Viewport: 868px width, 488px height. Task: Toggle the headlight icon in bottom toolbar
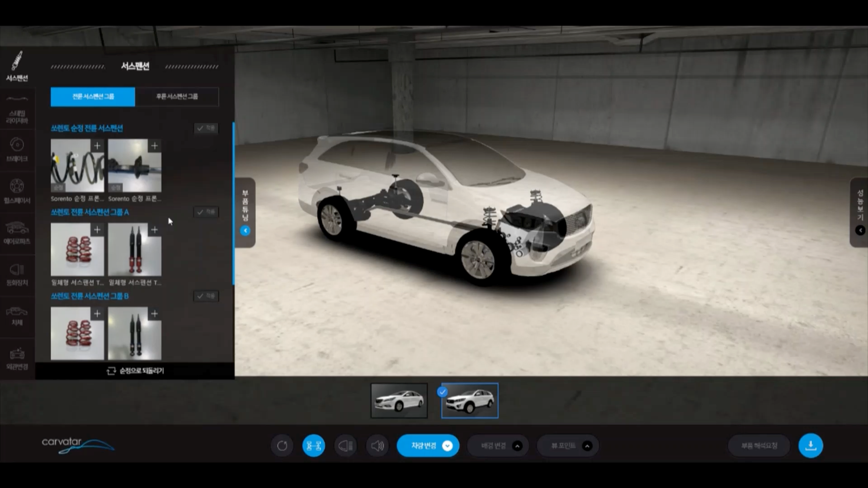coord(346,445)
